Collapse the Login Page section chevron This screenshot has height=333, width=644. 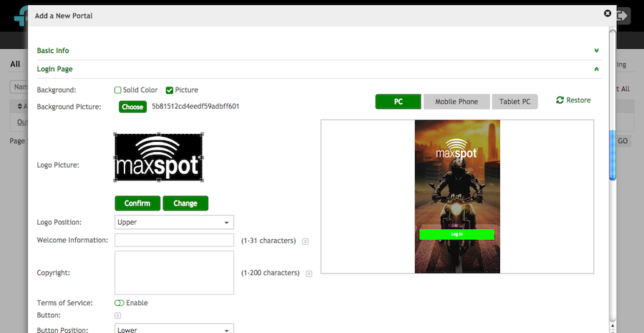596,69
